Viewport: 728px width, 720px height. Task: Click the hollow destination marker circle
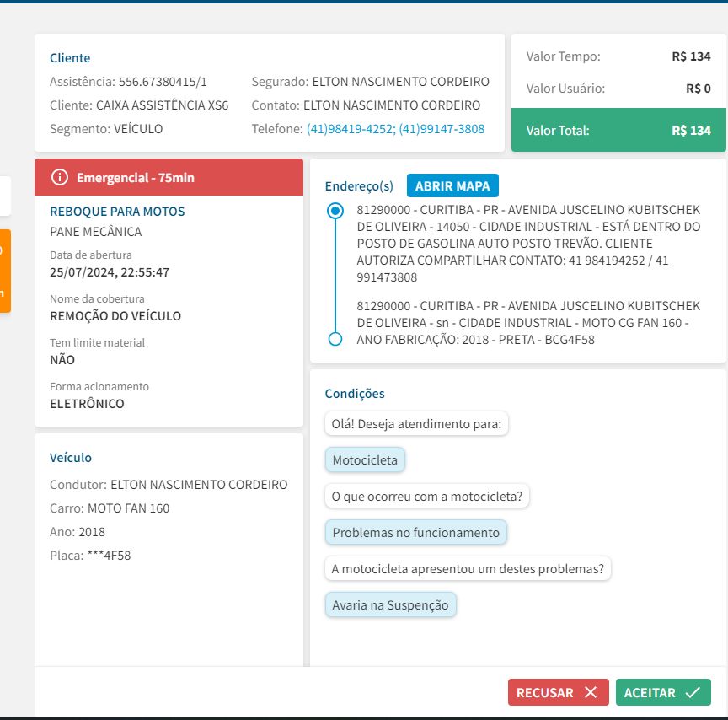[335, 339]
